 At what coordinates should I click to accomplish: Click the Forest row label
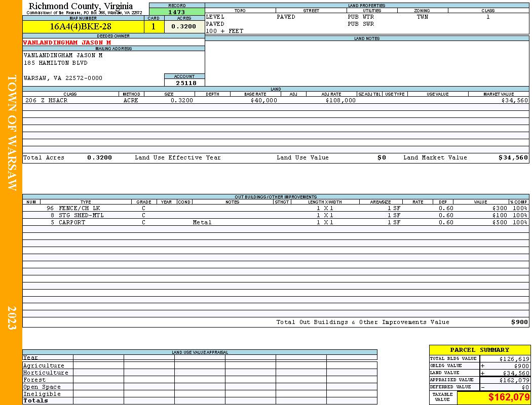[34, 380]
